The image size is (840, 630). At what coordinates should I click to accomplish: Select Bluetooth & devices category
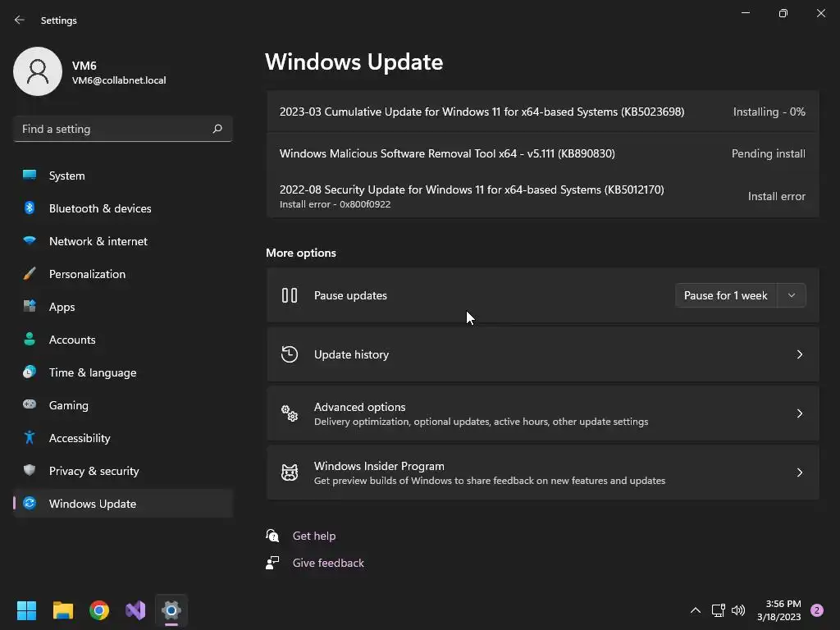(123, 208)
